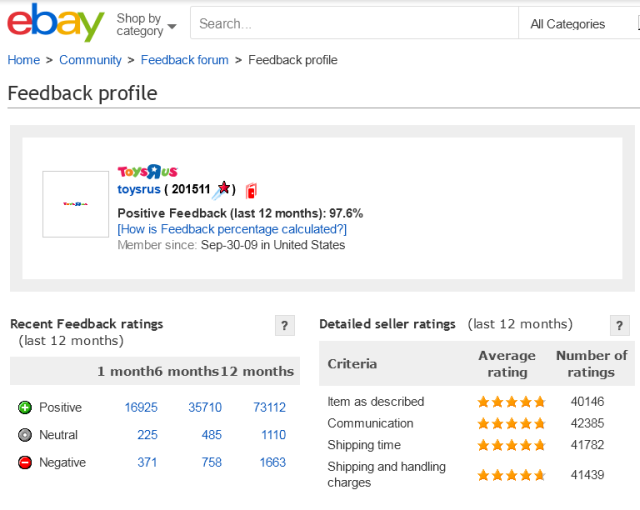Viewport: 640px width, 510px height.
Task: Click the green Positive feedback icon
Action: click(x=25, y=408)
